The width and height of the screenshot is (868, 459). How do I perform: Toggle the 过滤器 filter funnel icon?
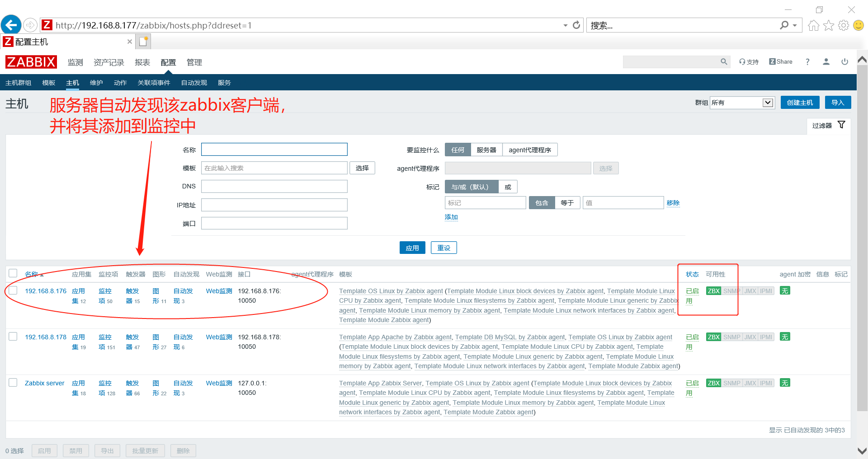click(x=841, y=125)
